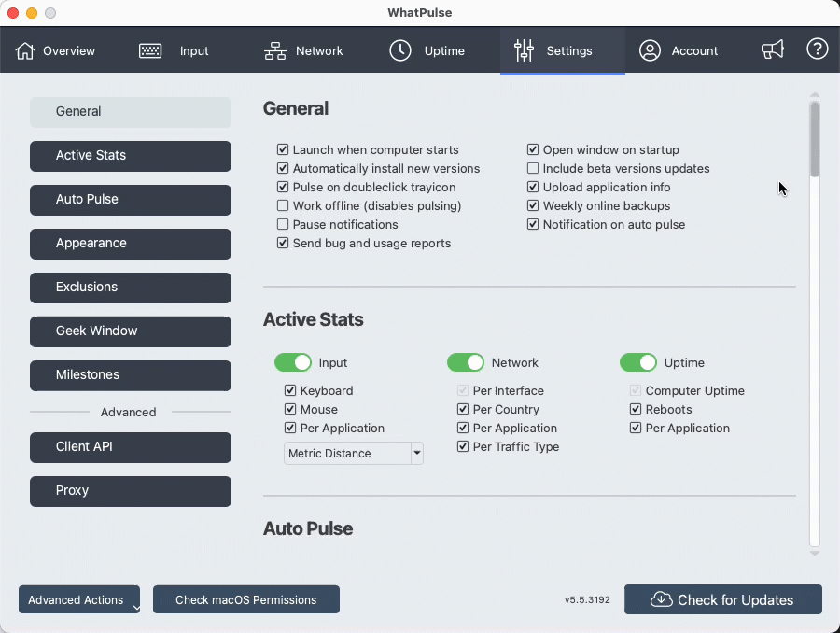840x633 pixels.
Task: Open help using the question mark icon
Action: pos(818,49)
